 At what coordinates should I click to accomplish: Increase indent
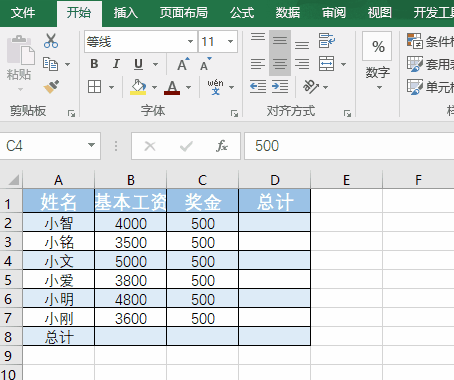[x=280, y=87]
